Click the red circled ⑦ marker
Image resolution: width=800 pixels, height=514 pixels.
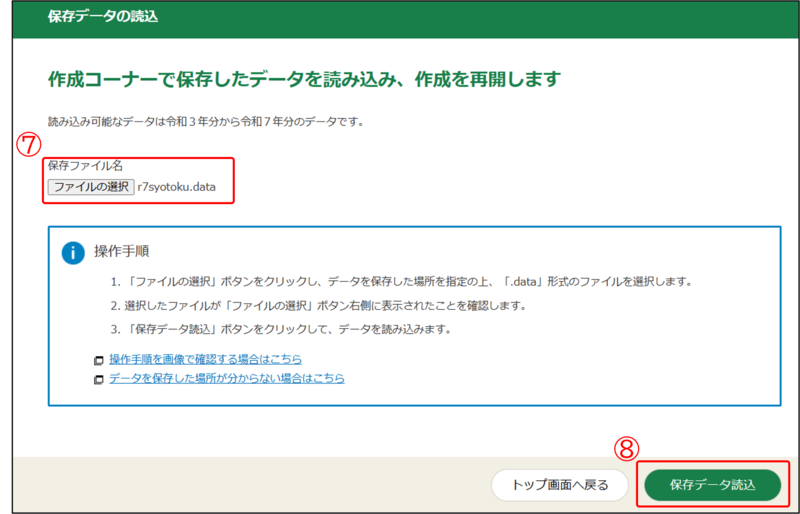point(30,144)
